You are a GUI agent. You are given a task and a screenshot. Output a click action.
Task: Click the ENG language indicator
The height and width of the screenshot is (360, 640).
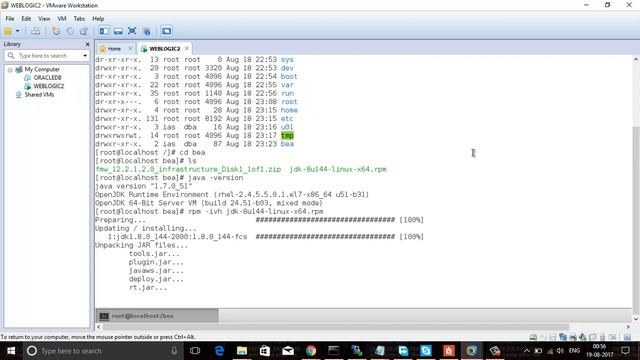tap(575, 351)
